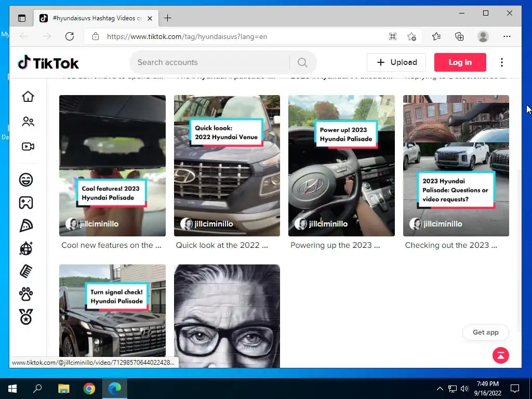Show hidden system tray icons
532x399 pixels.
[440, 389]
